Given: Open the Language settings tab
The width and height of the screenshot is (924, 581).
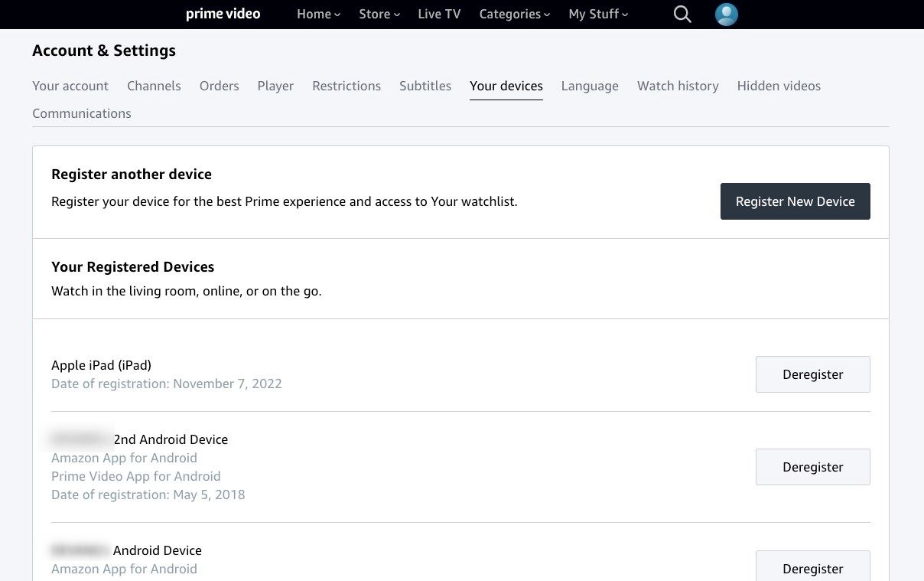Looking at the screenshot, I should point(590,86).
